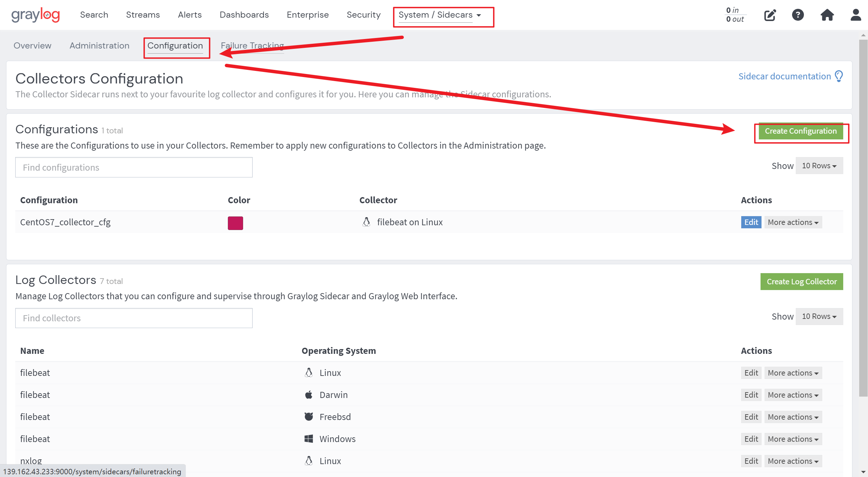Click the Create Configuration button
The width and height of the screenshot is (868, 477).
[x=801, y=131]
